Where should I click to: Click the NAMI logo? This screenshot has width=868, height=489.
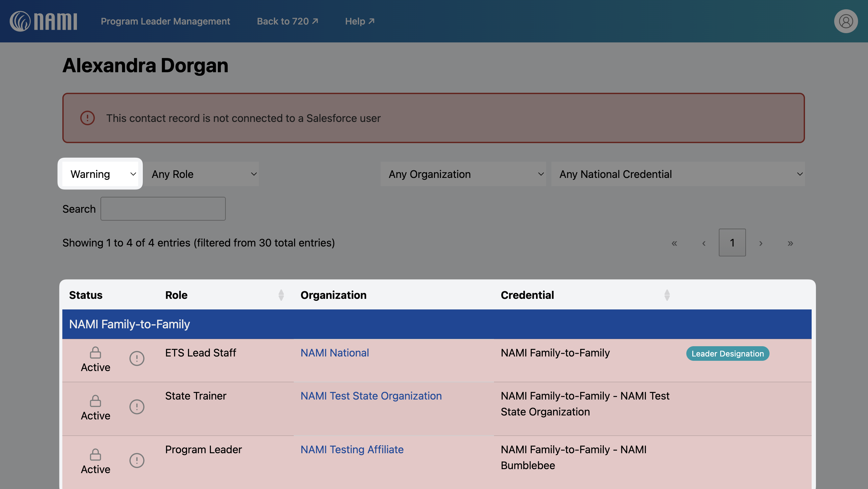43,21
